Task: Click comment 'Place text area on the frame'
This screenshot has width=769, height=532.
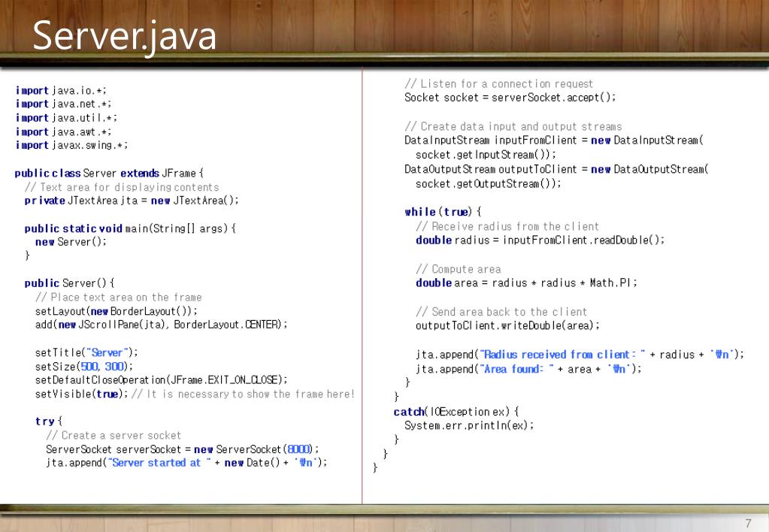Action: (x=118, y=297)
